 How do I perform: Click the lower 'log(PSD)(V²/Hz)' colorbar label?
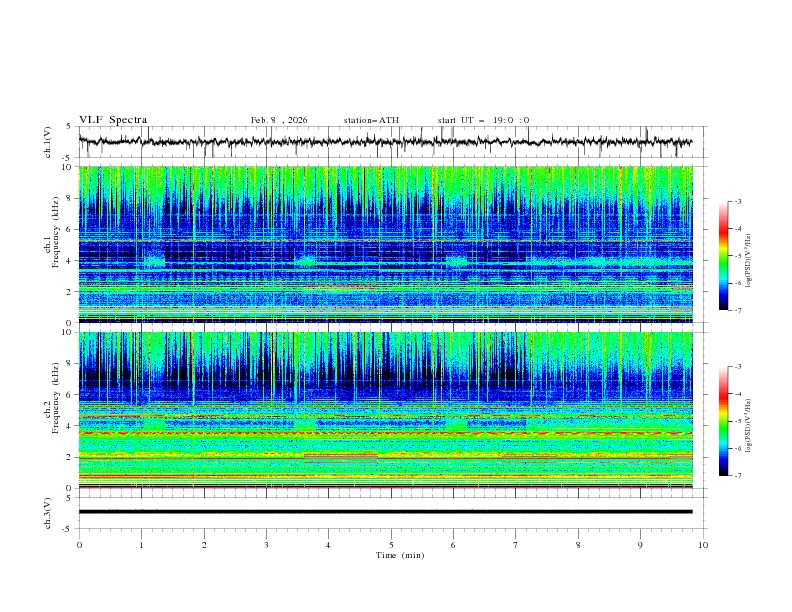(x=749, y=426)
